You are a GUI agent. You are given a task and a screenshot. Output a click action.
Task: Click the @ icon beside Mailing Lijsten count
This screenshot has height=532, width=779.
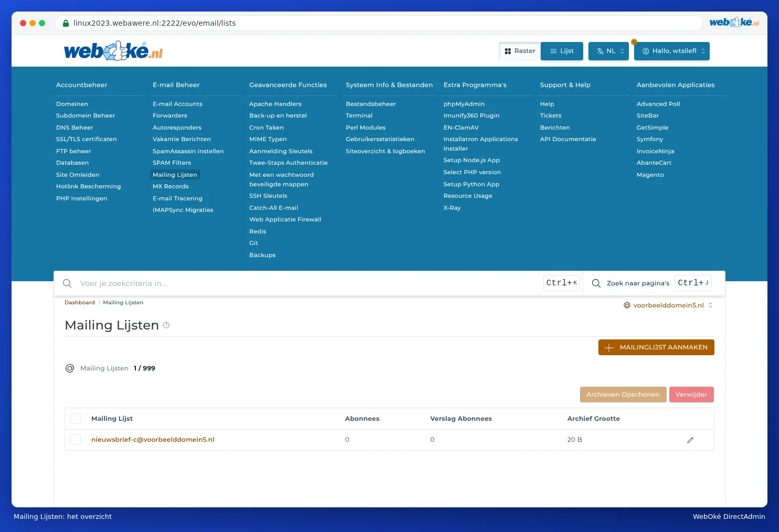point(70,368)
